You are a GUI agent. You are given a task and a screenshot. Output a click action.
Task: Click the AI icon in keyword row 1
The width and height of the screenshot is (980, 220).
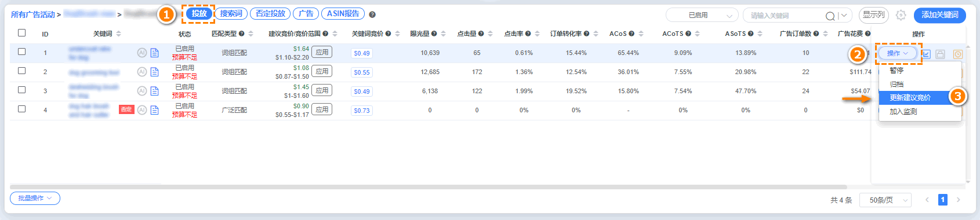point(142,53)
